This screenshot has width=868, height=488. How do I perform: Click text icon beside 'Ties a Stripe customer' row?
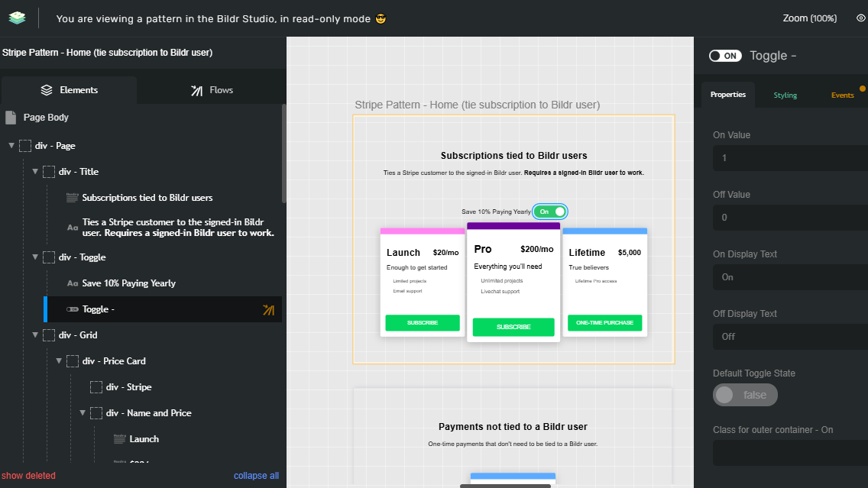pyautogui.click(x=72, y=228)
